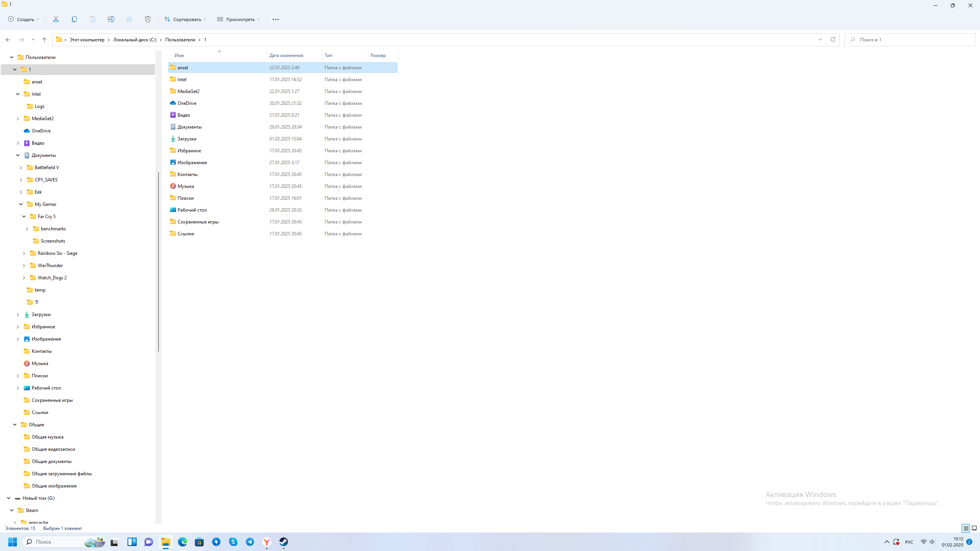Viewport: 980px width, 551px height.
Task: Switch to large thumbnails view icon
Action: pyautogui.click(x=974, y=528)
